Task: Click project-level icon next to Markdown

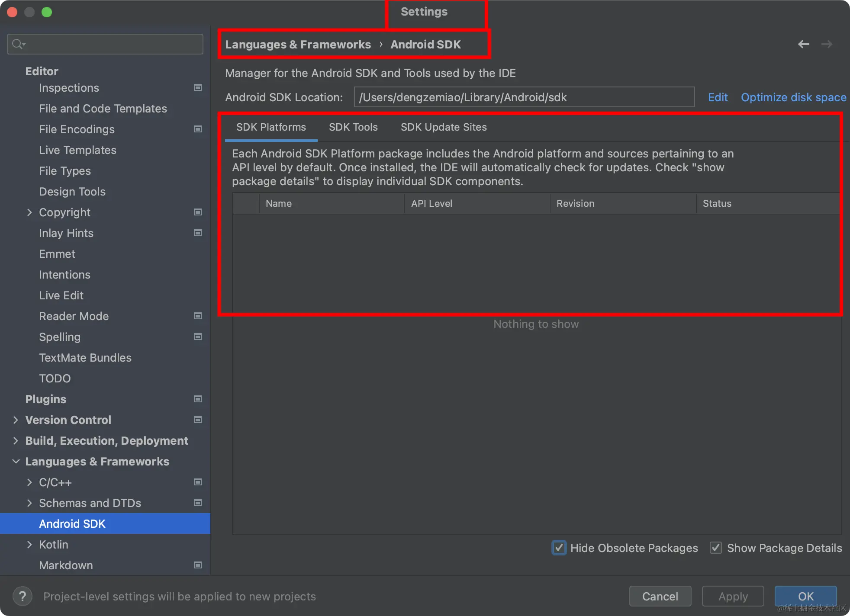Action: coord(198,565)
